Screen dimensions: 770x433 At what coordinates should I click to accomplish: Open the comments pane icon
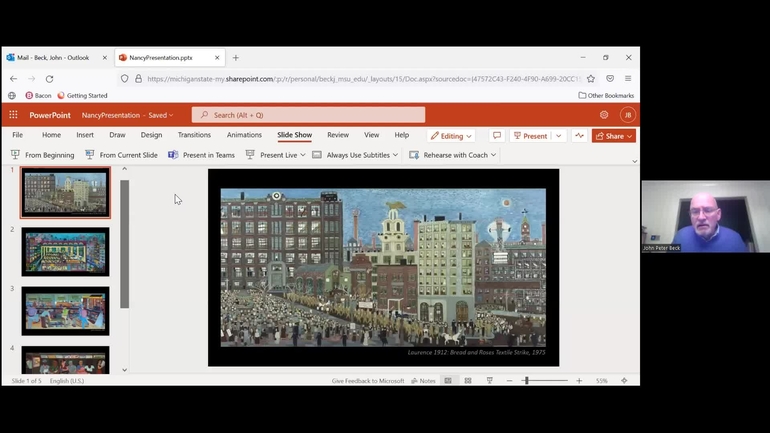click(497, 136)
